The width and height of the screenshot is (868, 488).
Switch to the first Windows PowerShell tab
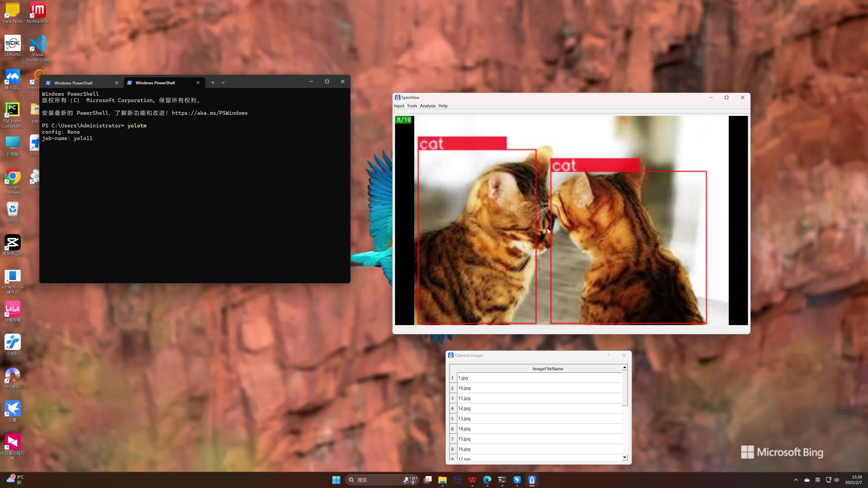pyautogui.click(x=73, y=83)
